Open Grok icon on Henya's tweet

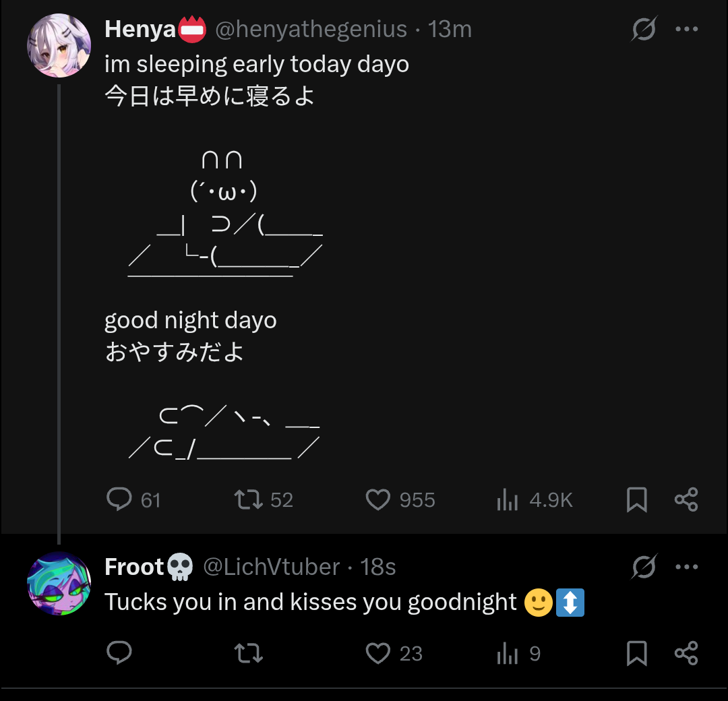point(644,30)
